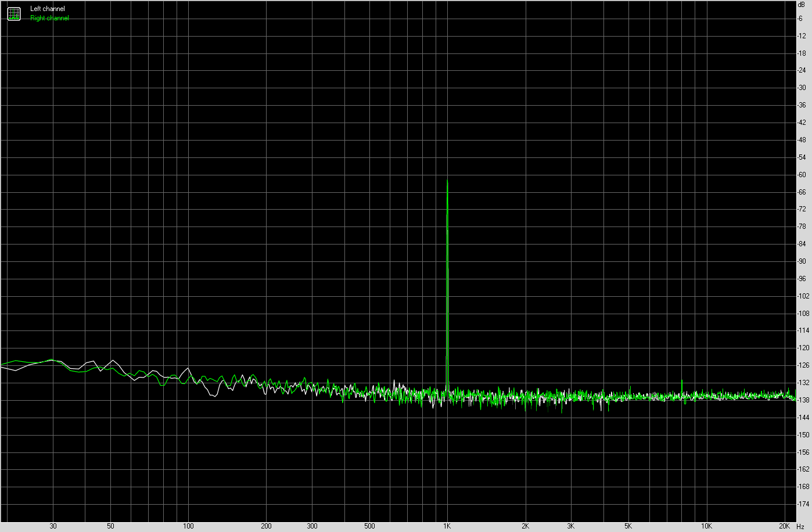This screenshot has height=532, width=812.
Task: Click the '-174' dB axis label
Action: point(803,504)
